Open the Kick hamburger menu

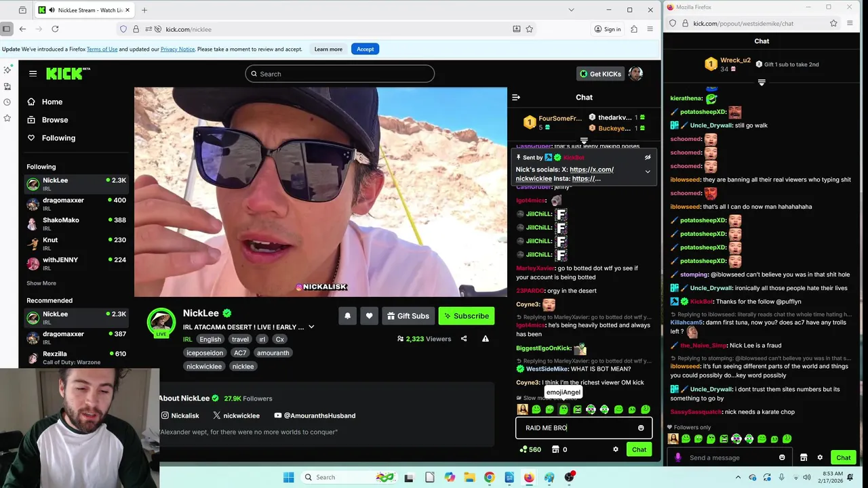coord(33,73)
